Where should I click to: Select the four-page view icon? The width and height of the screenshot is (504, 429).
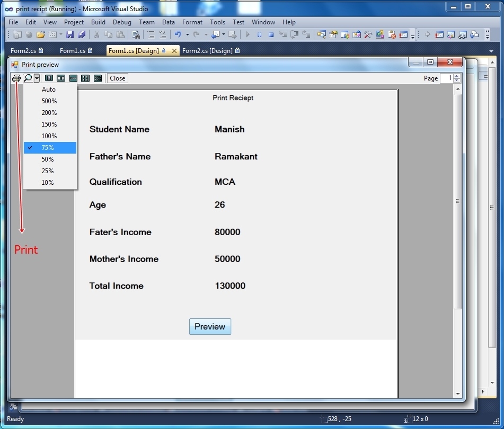click(85, 78)
